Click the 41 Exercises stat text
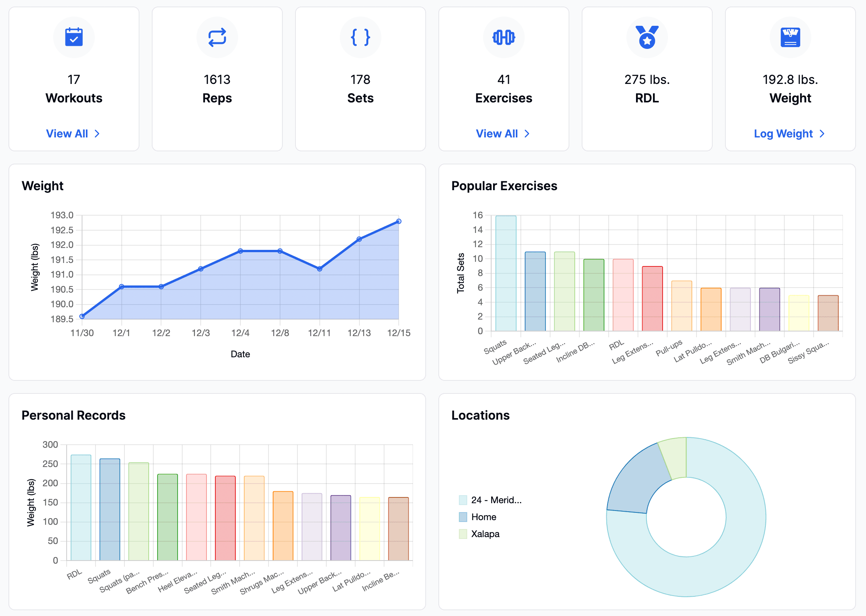 point(504,89)
